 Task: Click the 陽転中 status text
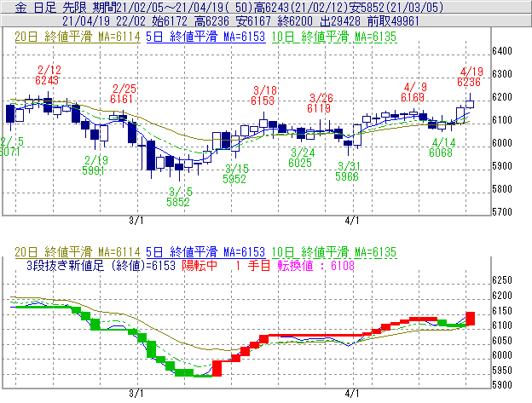tap(199, 265)
